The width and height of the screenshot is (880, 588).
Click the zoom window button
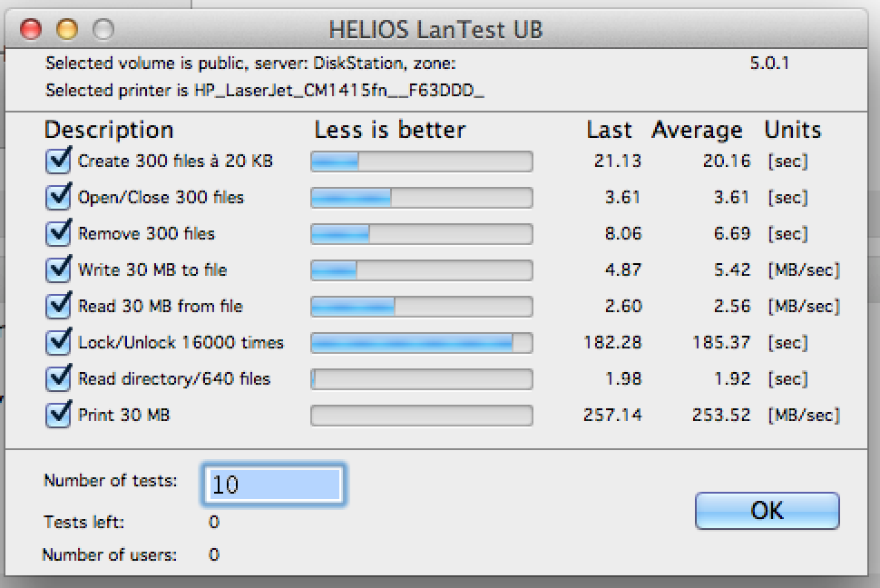(103, 29)
